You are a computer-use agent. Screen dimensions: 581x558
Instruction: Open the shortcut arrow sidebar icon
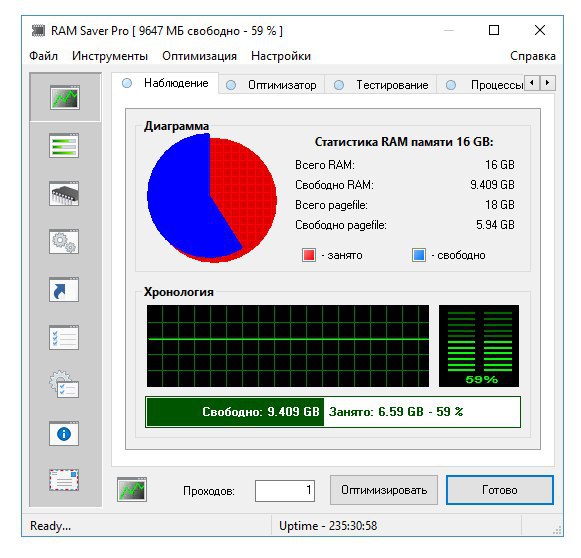[64, 289]
